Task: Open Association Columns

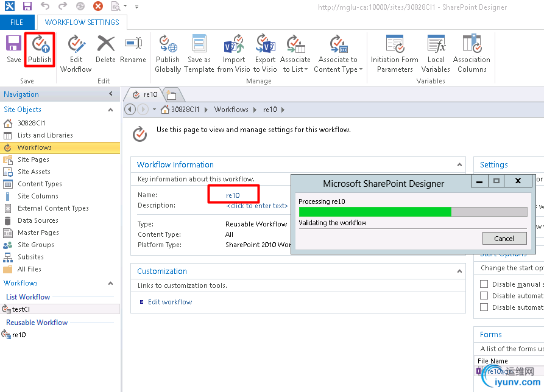Action: click(472, 54)
